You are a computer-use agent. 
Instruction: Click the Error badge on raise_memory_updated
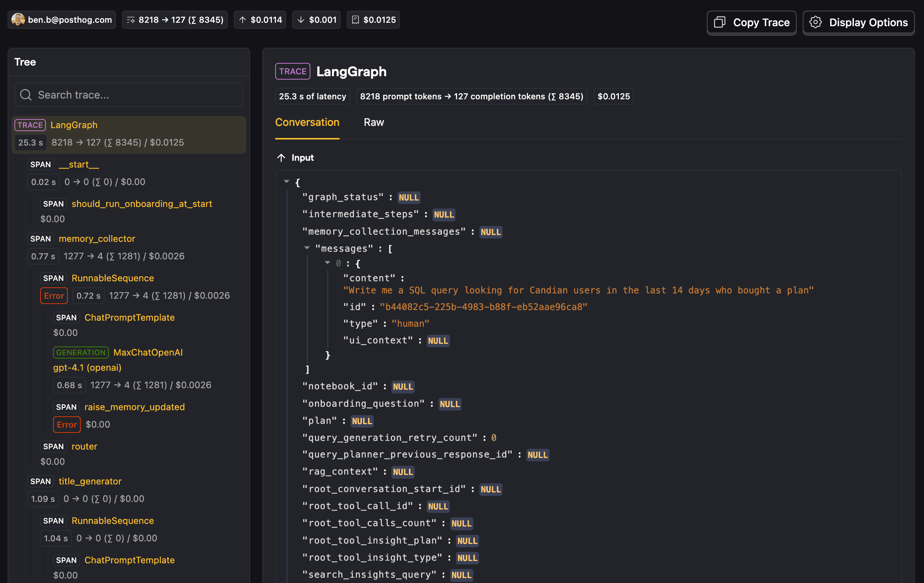tap(67, 425)
